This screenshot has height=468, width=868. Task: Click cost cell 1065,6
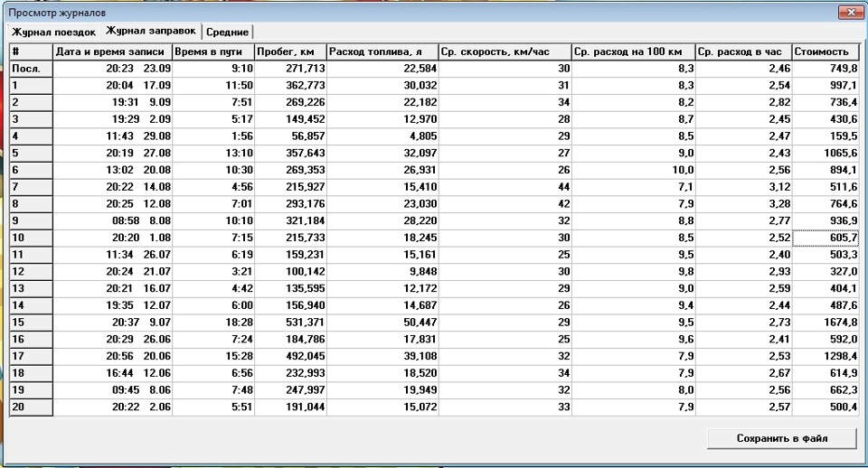pyautogui.click(x=826, y=154)
